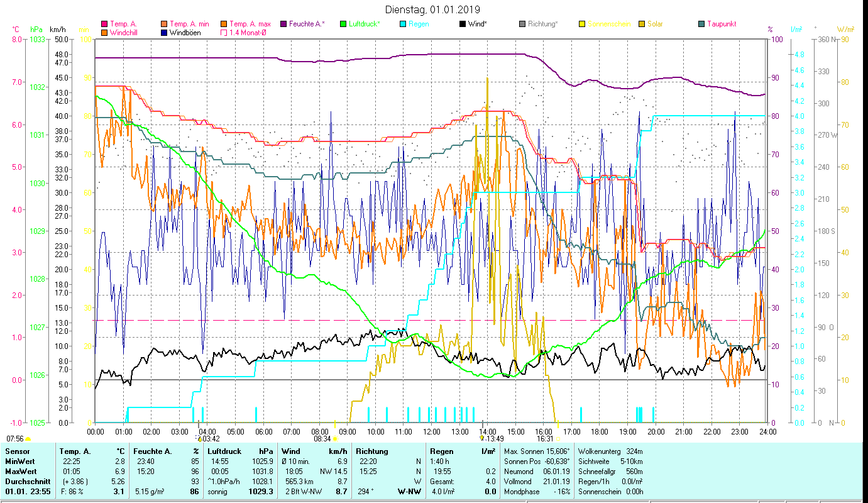Click the average temperature value 5.26

click(118, 481)
